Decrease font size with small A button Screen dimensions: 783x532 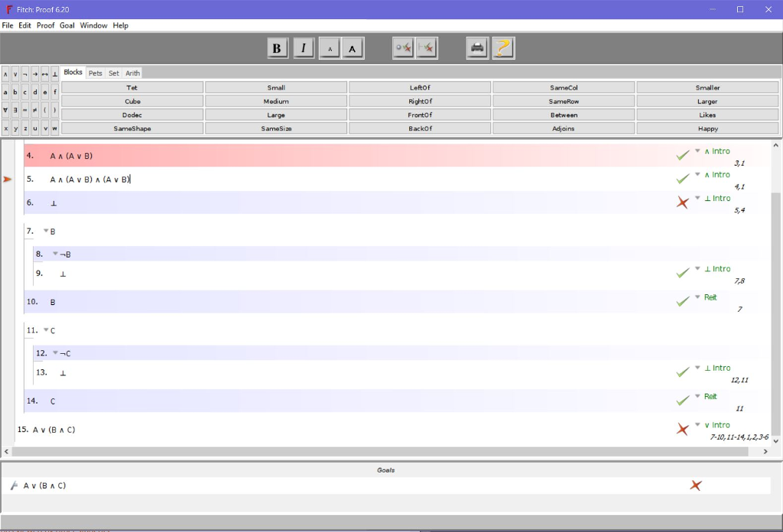[330, 49]
